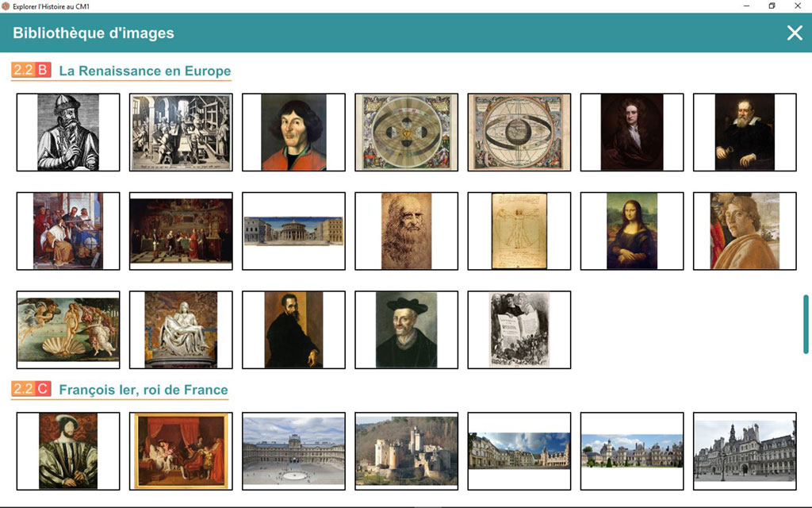Click the François Ier, roi de France heading
812x508 pixels.
(144, 390)
